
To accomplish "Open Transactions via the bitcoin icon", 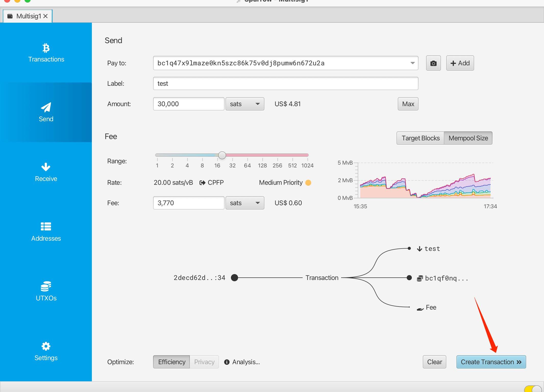I will (46, 48).
